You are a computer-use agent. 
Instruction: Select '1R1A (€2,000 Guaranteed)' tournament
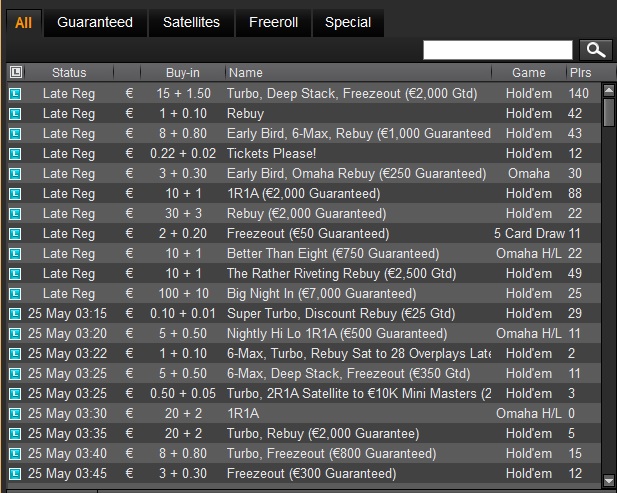303,194
